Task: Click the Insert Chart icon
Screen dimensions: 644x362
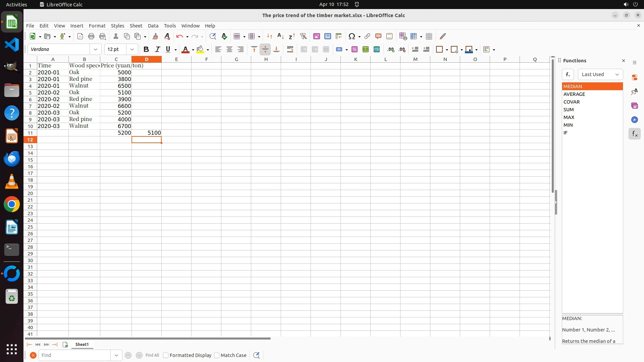Action: coord(328,36)
